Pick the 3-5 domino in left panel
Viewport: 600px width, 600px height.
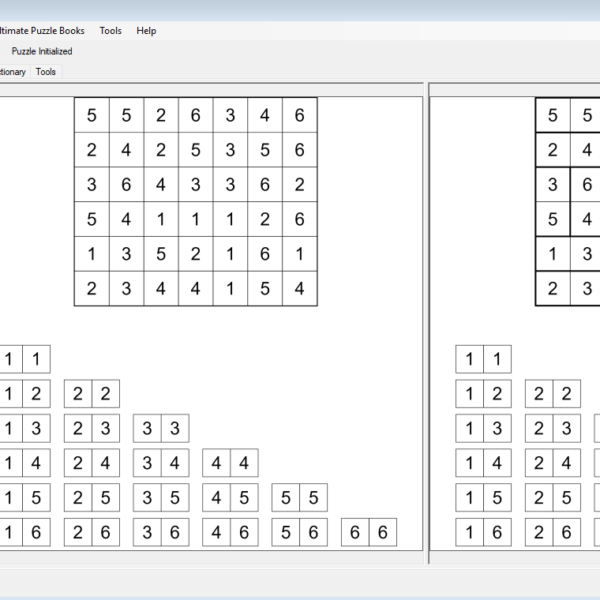click(x=161, y=498)
